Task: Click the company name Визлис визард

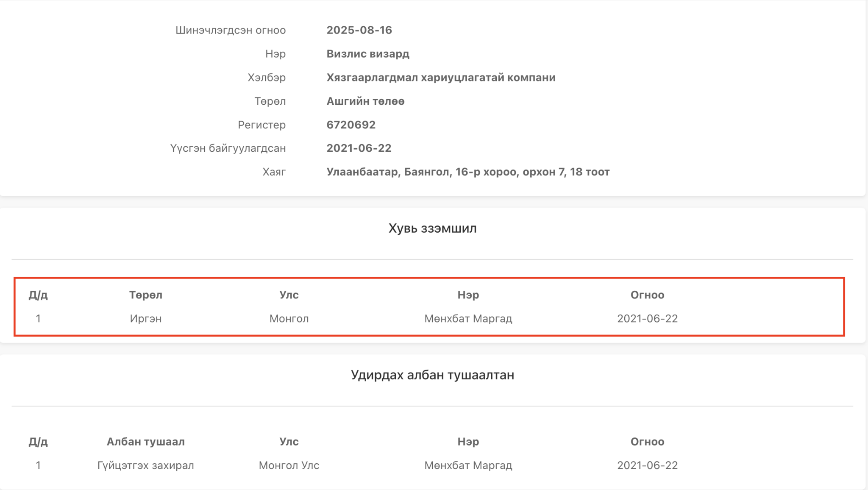Action: 367,54
